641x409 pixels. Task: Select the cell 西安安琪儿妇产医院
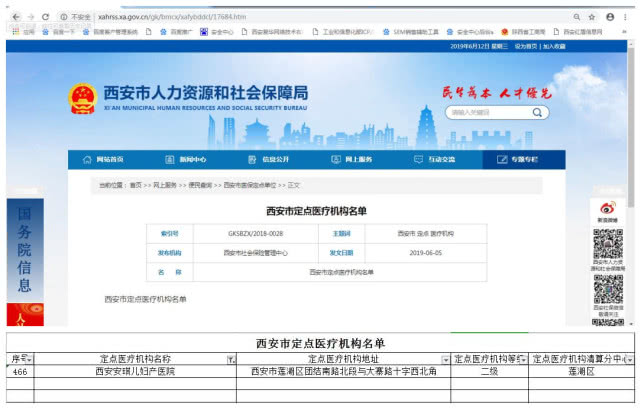point(135,372)
